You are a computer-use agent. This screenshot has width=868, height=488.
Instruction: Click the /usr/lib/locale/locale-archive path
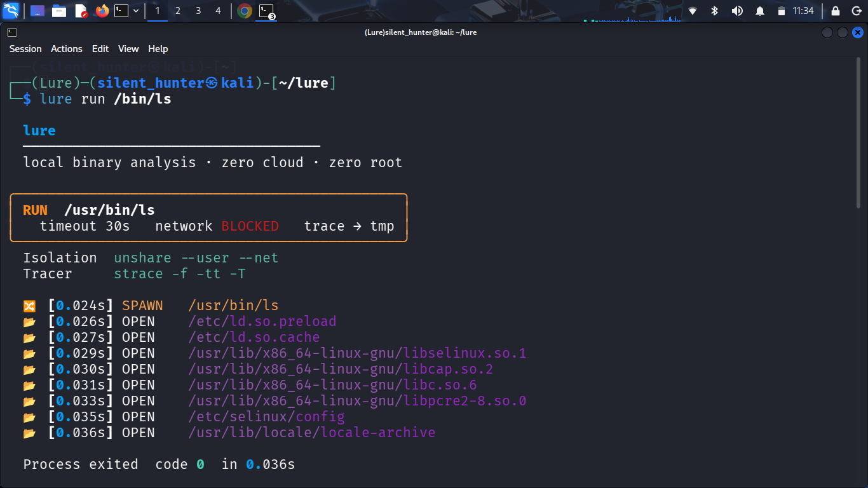point(311,433)
